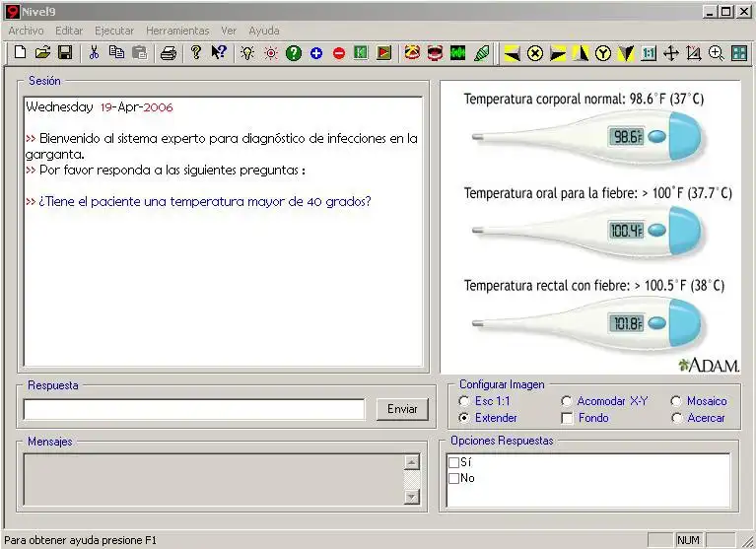Click the green circle question mark icon
This screenshot has width=756, height=549.
pos(293,53)
